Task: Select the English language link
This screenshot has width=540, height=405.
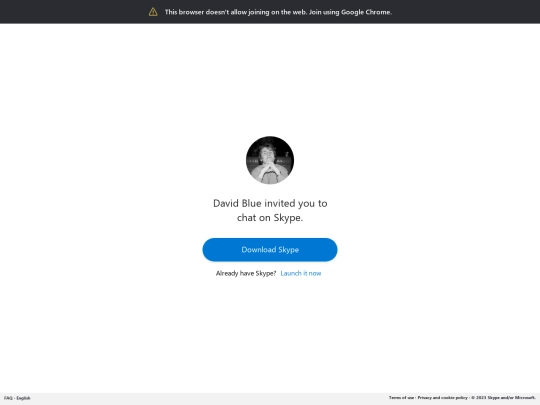Action: (23, 398)
